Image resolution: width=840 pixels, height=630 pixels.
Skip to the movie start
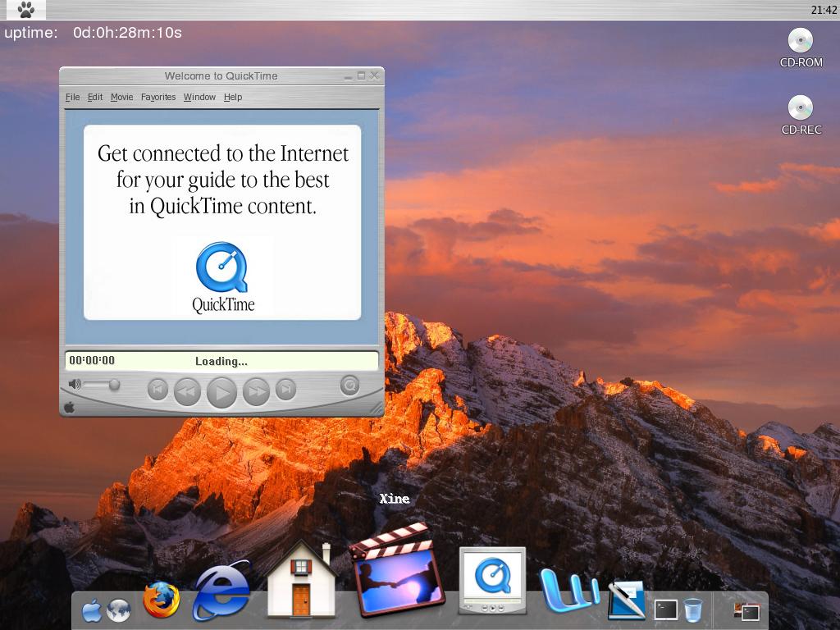point(157,390)
